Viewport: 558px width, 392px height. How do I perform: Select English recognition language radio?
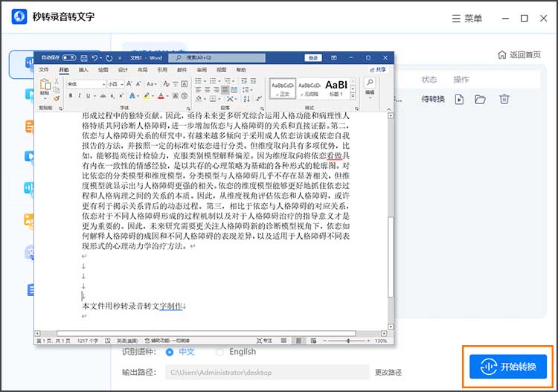click(x=220, y=352)
